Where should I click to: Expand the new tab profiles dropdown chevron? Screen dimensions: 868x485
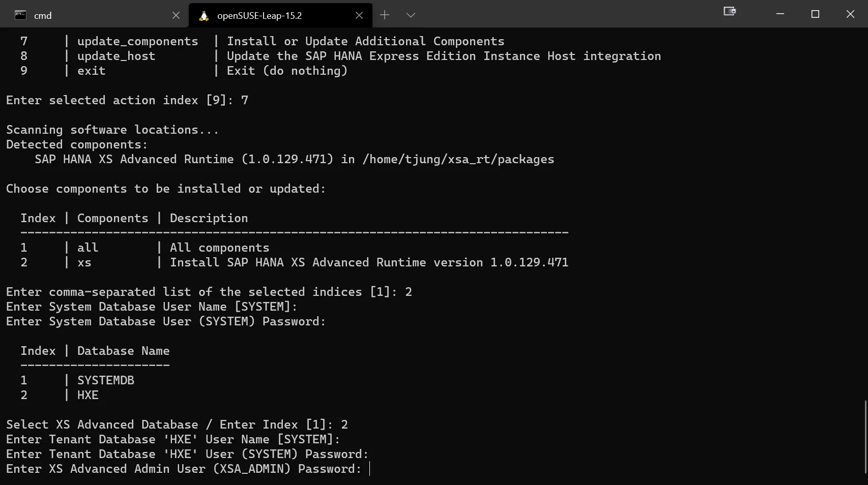tap(411, 15)
